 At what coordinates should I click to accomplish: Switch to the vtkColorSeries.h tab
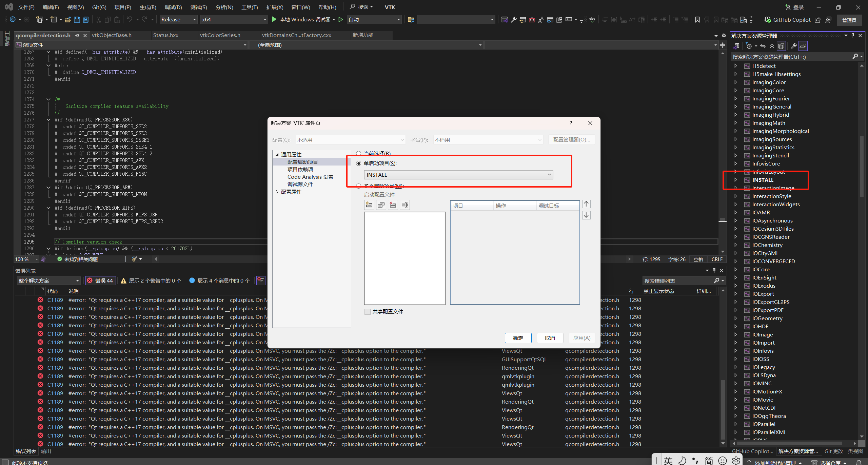pyautogui.click(x=221, y=35)
